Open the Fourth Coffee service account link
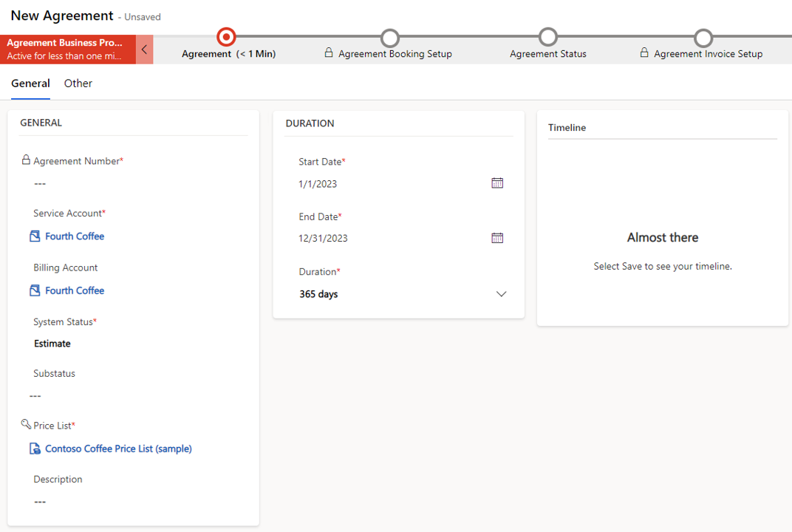 point(74,235)
